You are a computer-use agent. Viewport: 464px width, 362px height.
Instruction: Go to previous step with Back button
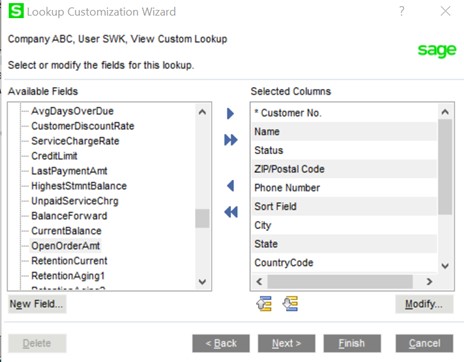tap(221, 343)
